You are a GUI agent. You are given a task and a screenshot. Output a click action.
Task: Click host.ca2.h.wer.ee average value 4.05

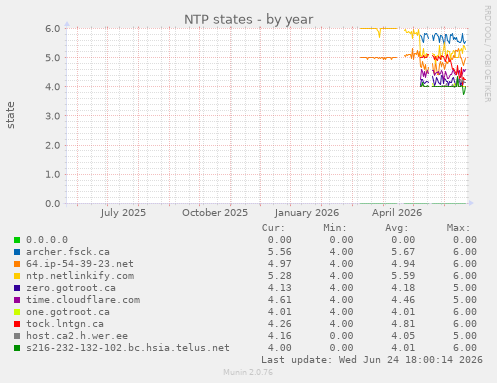coord(403,336)
